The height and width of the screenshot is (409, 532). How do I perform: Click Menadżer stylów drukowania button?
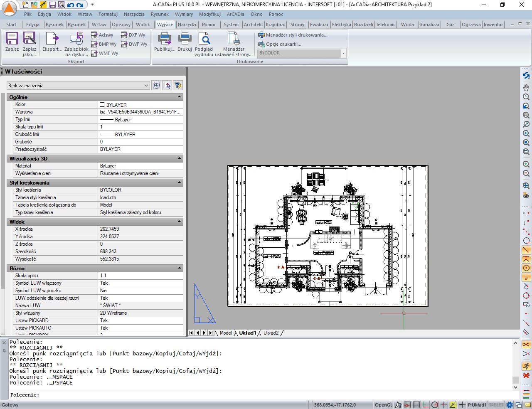point(293,35)
